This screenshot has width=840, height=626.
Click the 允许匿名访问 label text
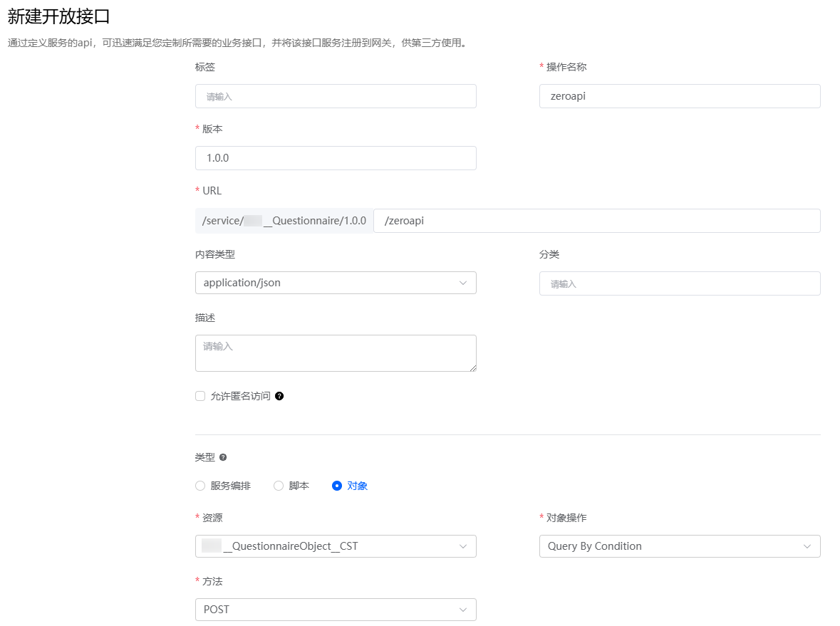pyautogui.click(x=241, y=396)
